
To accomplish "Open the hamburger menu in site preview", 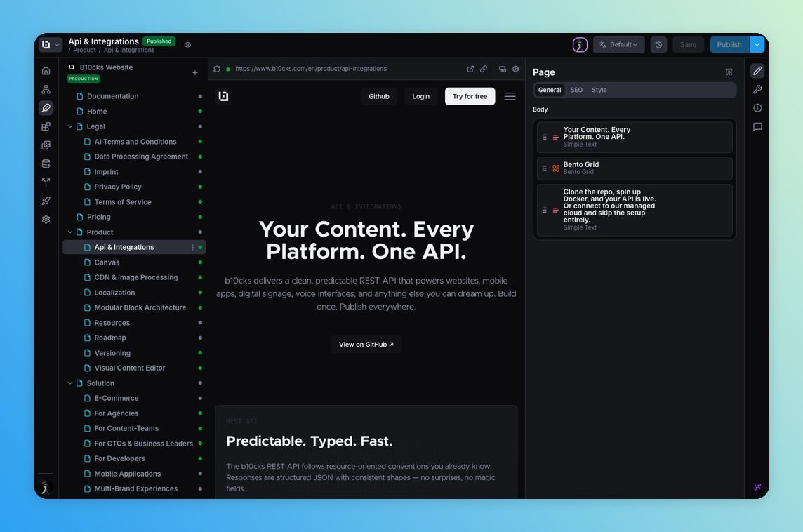I will (x=510, y=96).
